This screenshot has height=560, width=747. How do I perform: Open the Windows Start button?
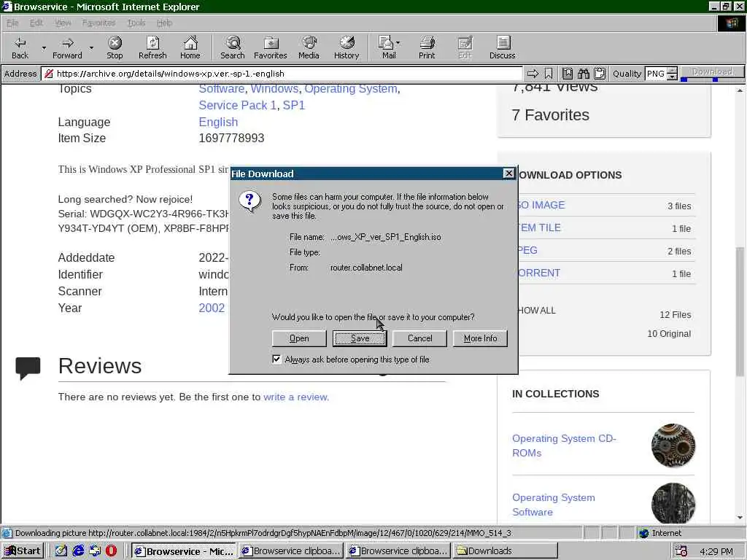point(23,551)
